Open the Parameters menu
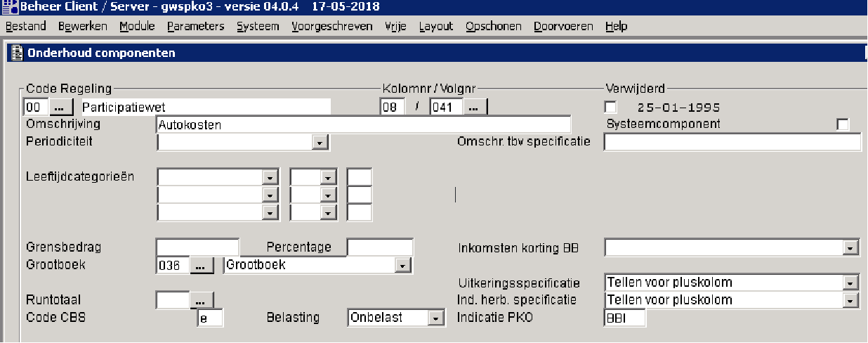Image resolution: width=868 pixels, height=343 pixels. point(195,26)
